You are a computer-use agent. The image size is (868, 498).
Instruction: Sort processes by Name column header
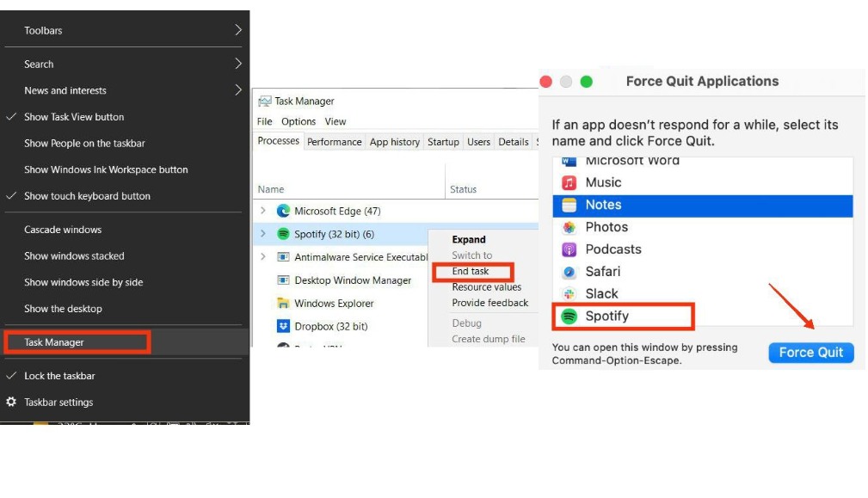pyautogui.click(x=271, y=189)
